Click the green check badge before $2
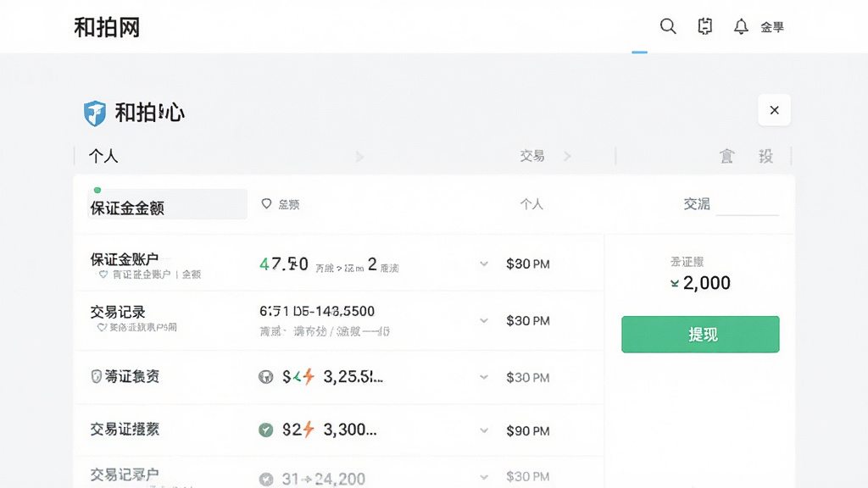The width and height of the screenshot is (868, 488). coord(265,430)
